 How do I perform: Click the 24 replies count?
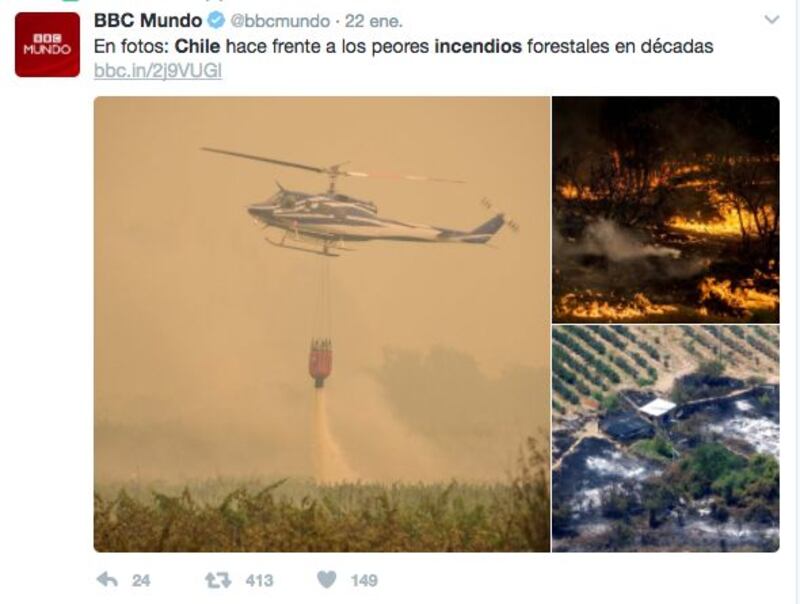pos(141,581)
